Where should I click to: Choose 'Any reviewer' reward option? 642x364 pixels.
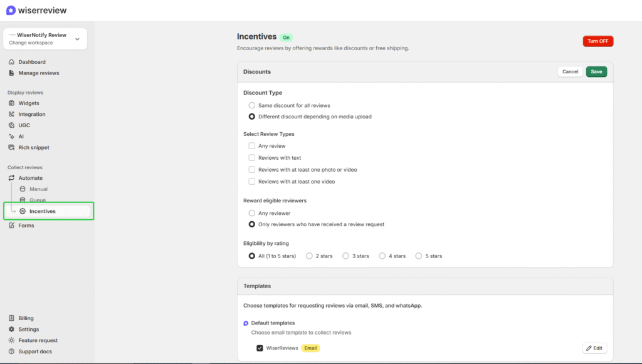pyautogui.click(x=251, y=212)
